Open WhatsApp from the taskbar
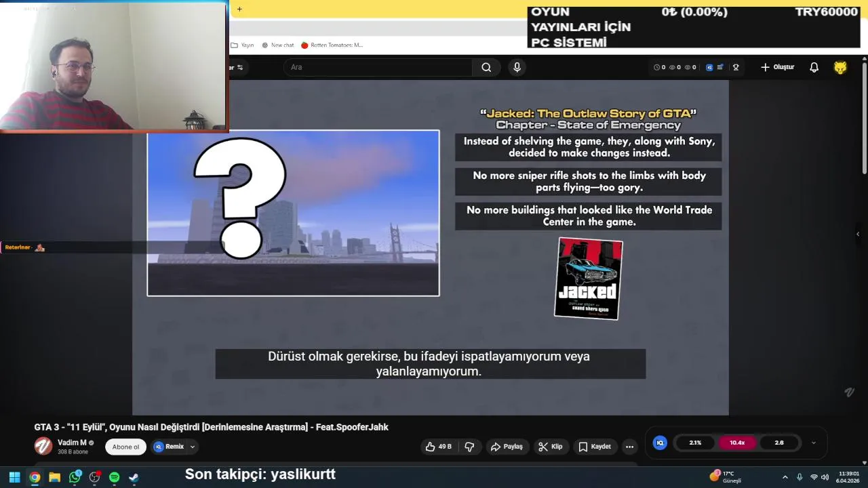The image size is (868, 488). pyautogui.click(x=75, y=477)
